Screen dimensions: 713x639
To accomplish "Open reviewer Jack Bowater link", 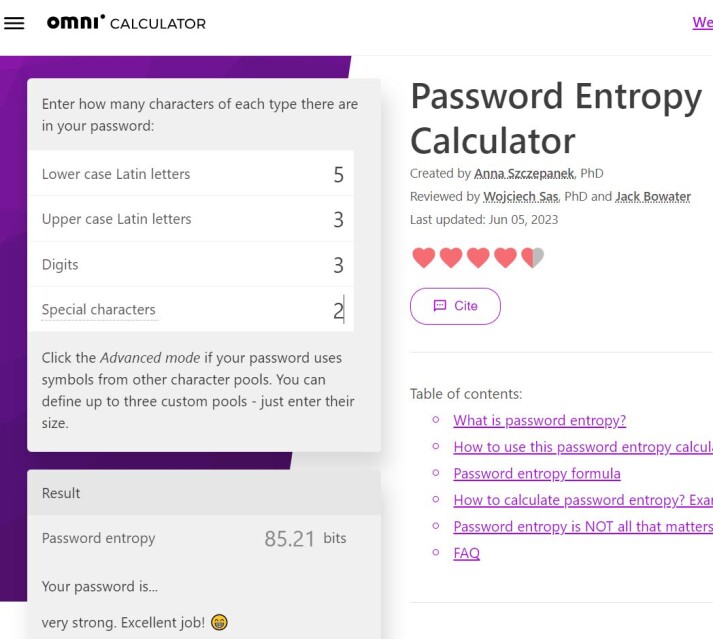I will coord(653,196).
